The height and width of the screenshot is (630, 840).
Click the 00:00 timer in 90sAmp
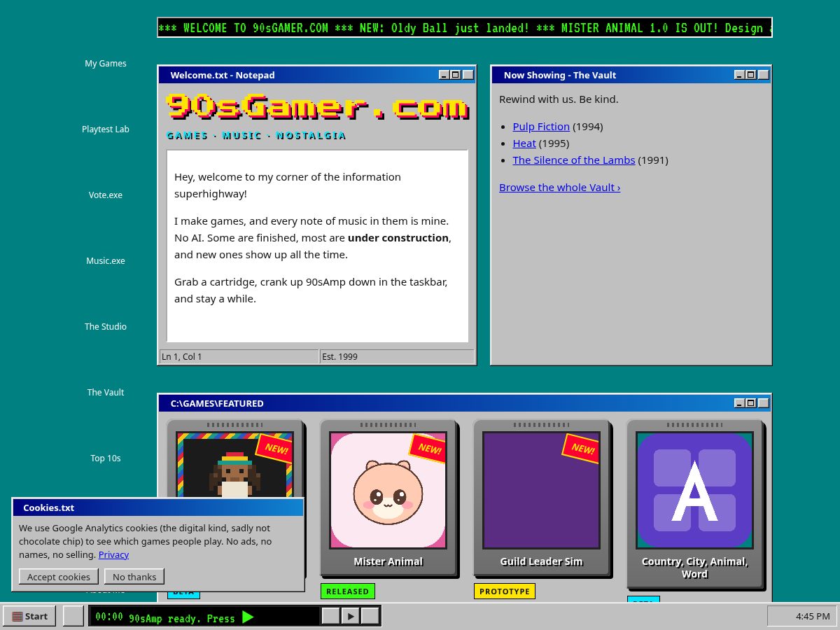109,617
